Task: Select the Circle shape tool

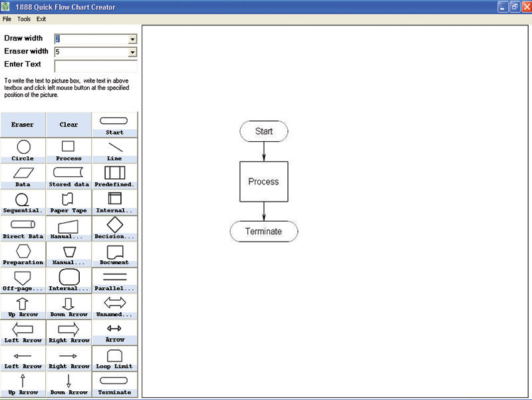Action: pyautogui.click(x=23, y=150)
